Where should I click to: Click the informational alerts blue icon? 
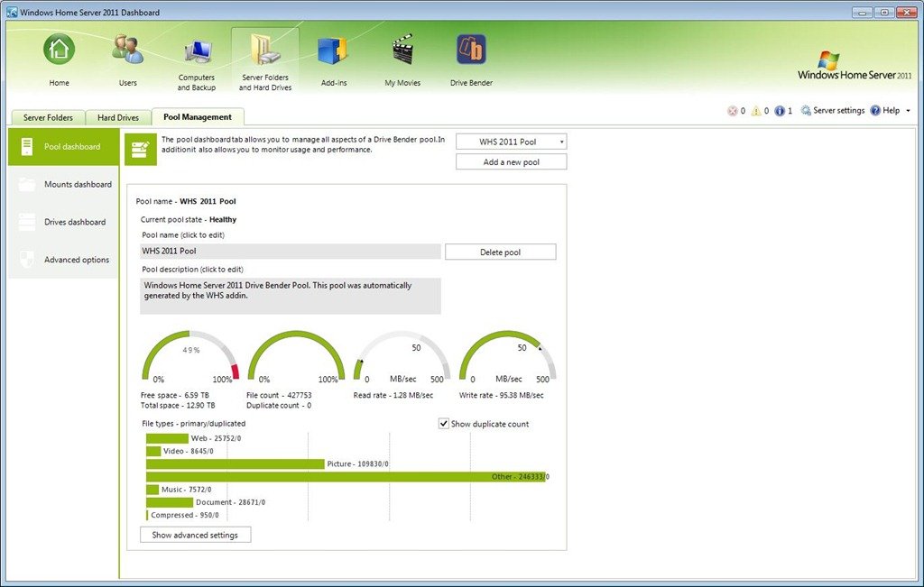pyautogui.click(x=780, y=111)
